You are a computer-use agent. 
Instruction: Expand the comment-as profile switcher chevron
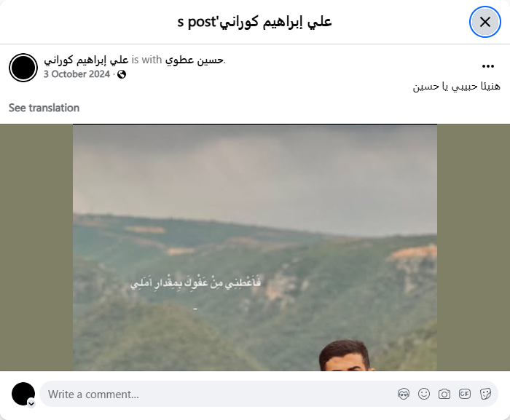click(31, 404)
